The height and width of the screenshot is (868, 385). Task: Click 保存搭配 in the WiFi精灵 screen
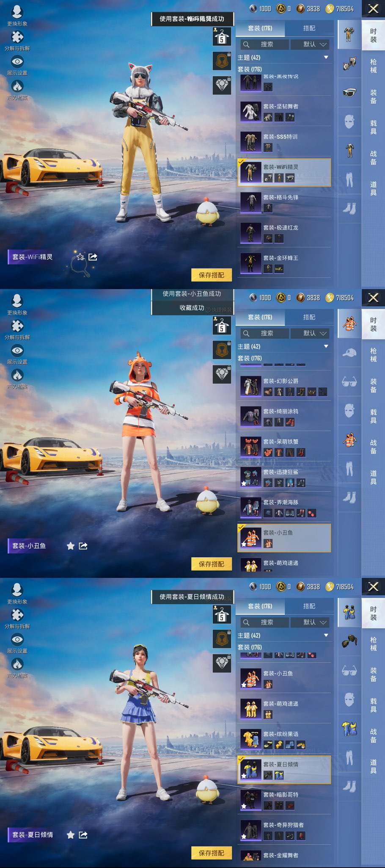click(212, 275)
